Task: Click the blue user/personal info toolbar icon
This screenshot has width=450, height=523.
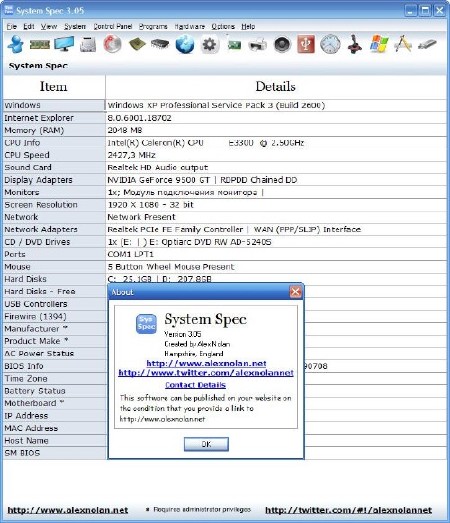Action: [x=16, y=44]
